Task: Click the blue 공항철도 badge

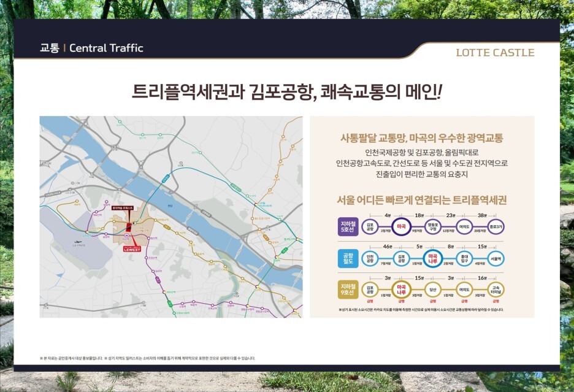Action: [348, 259]
